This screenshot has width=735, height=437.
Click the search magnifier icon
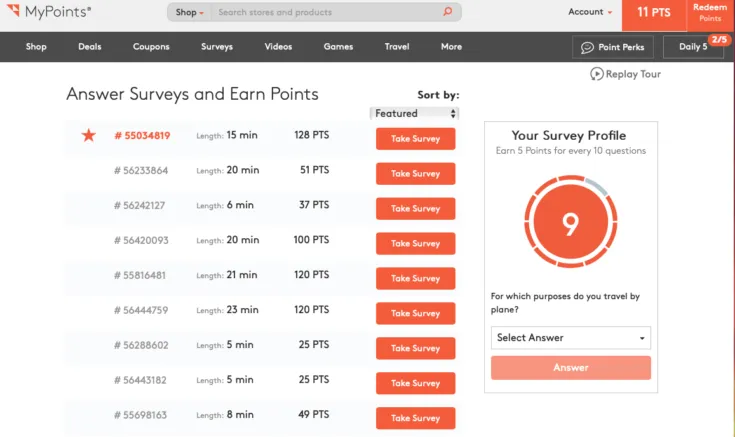click(x=447, y=13)
